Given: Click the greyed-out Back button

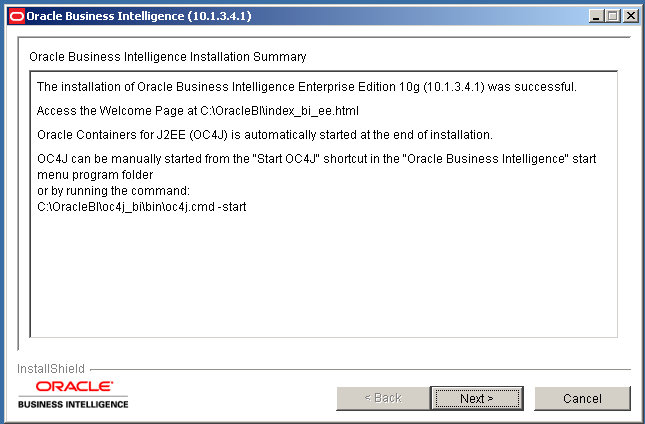Looking at the screenshot, I should (382, 398).
